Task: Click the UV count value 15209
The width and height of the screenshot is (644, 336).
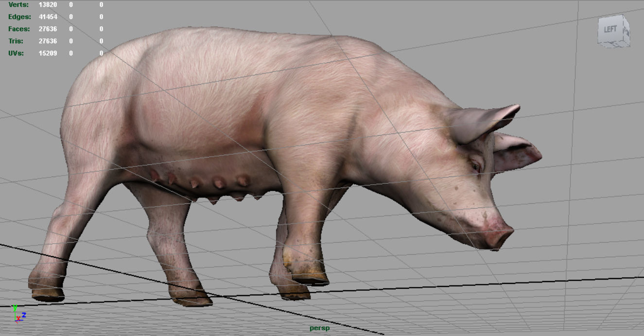Action: [48, 53]
